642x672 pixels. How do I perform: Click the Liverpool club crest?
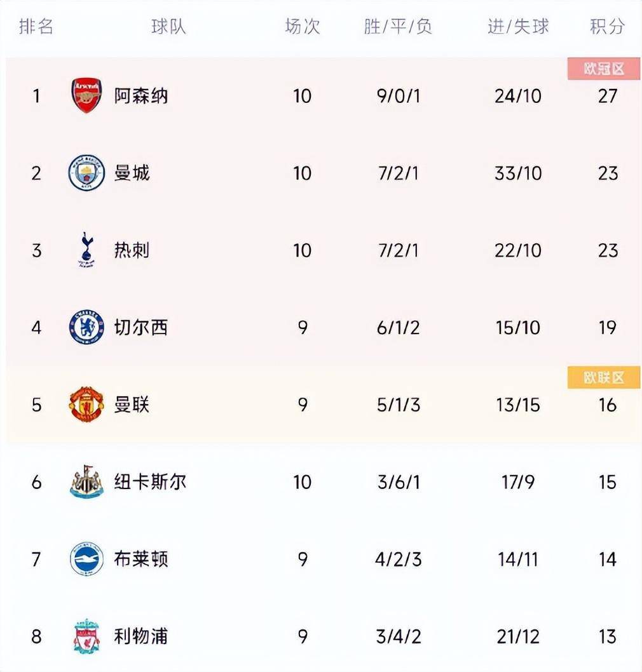click(x=86, y=636)
